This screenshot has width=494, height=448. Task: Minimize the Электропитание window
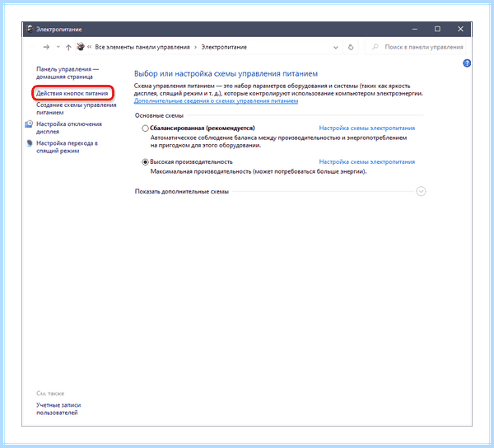[415, 30]
